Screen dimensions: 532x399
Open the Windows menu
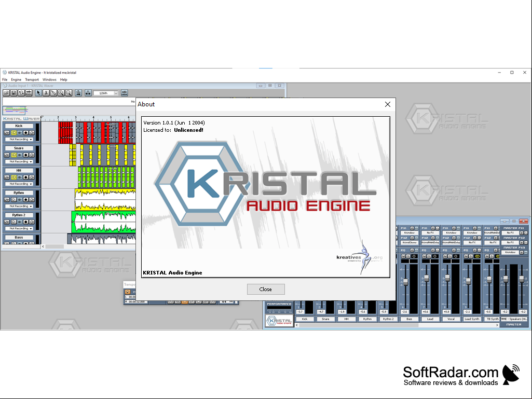point(49,80)
